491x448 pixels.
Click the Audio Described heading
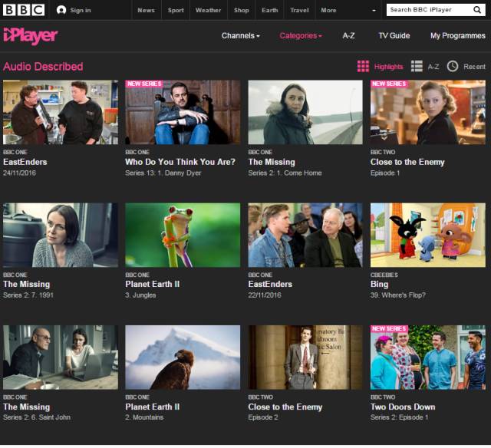43,67
